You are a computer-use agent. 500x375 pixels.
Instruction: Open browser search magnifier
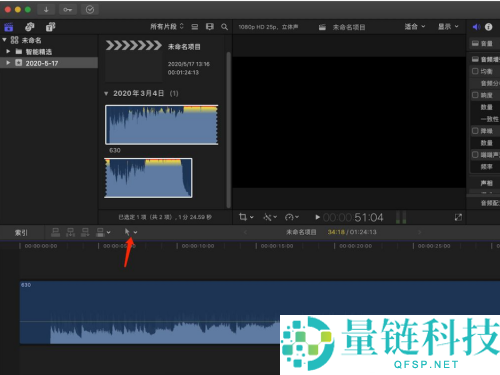click(224, 27)
